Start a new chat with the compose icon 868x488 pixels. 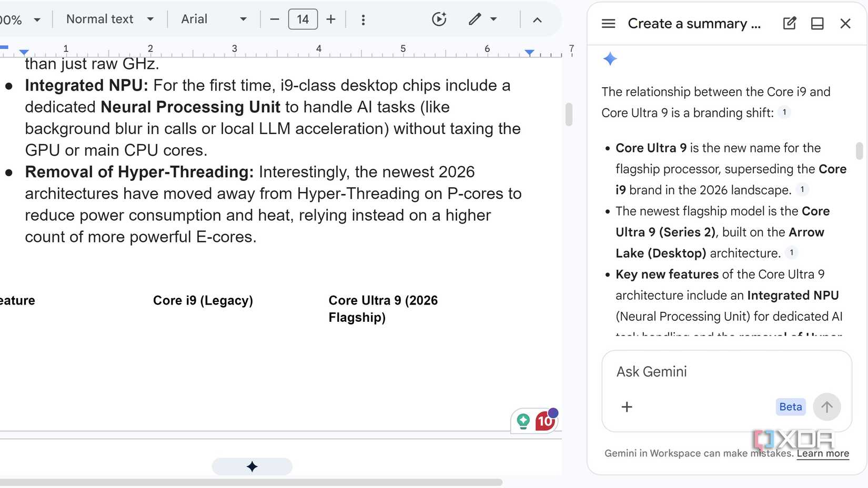click(x=789, y=24)
